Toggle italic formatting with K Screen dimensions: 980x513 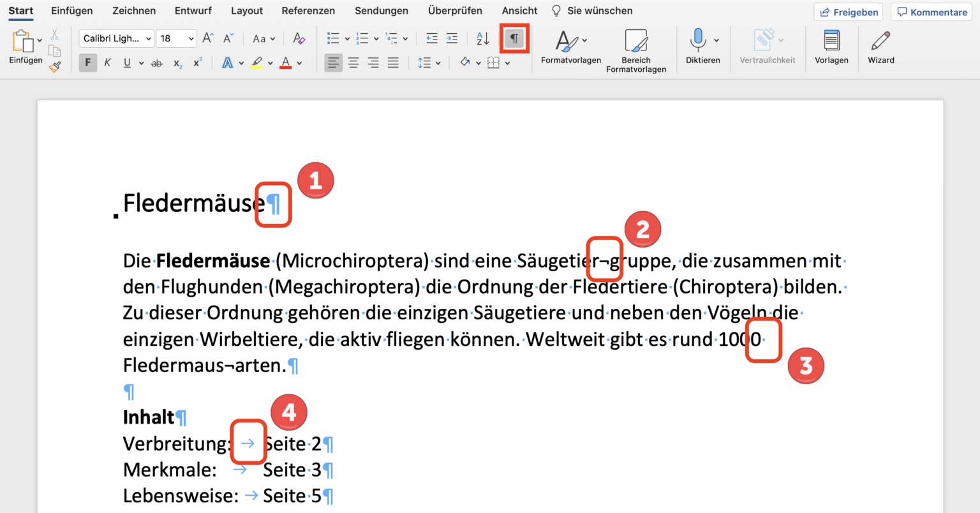(x=107, y=63)
